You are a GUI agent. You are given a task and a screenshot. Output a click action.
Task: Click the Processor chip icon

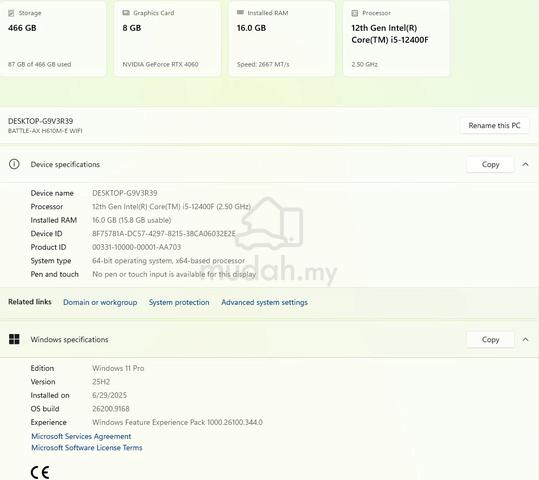point(355,13)
